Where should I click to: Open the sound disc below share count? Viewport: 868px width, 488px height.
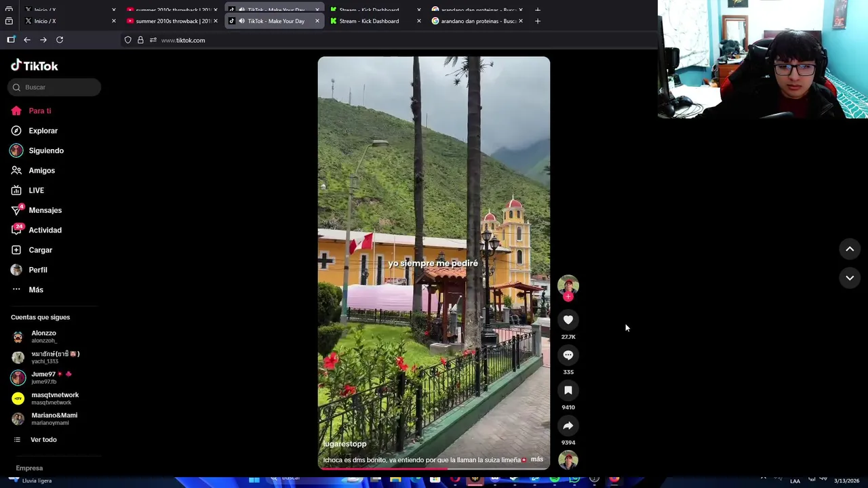[x=568, y=460]
